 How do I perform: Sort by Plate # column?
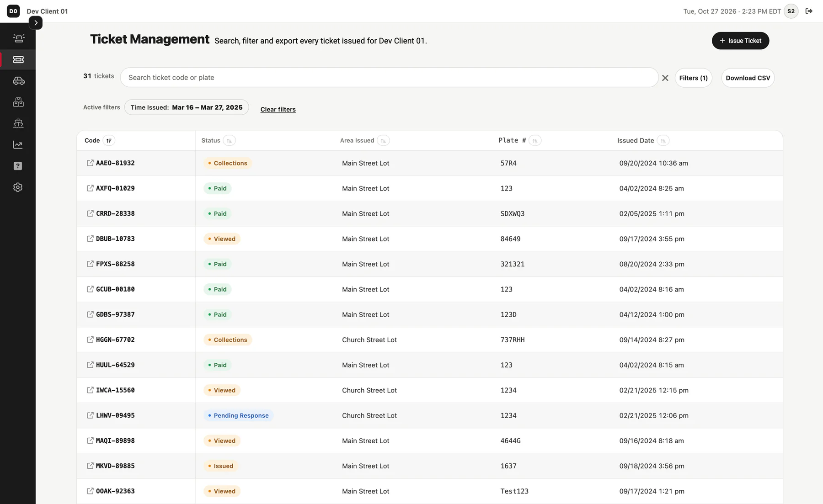point(535,141)
